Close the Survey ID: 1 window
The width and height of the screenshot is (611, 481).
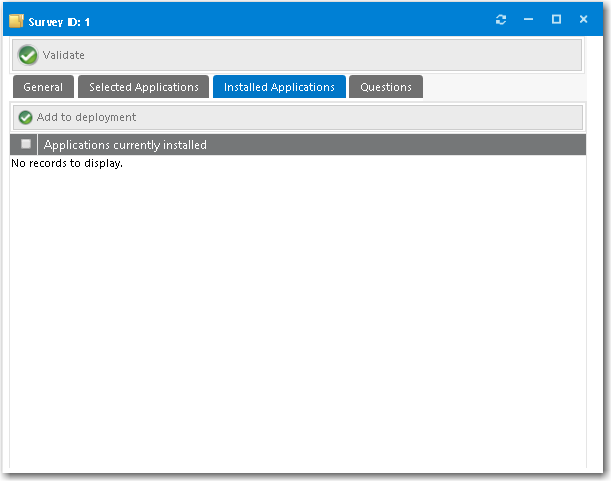tap(583, 19)
